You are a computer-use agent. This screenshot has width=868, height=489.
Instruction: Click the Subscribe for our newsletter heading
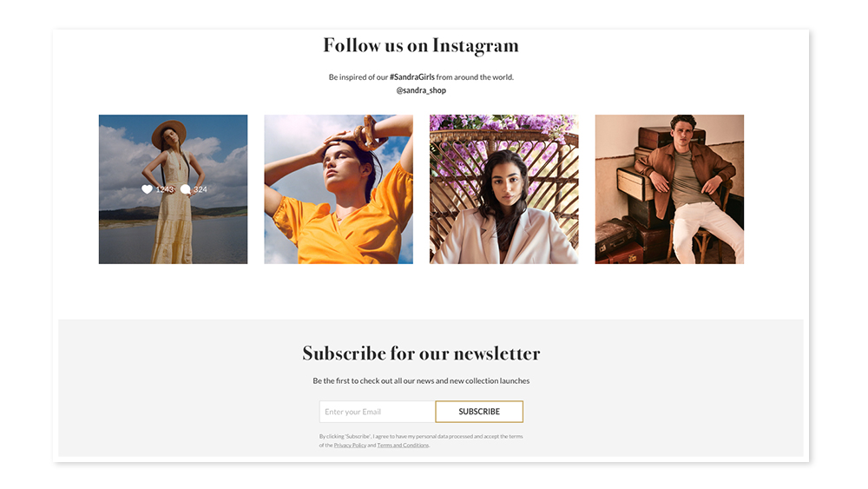pos(421,354)
